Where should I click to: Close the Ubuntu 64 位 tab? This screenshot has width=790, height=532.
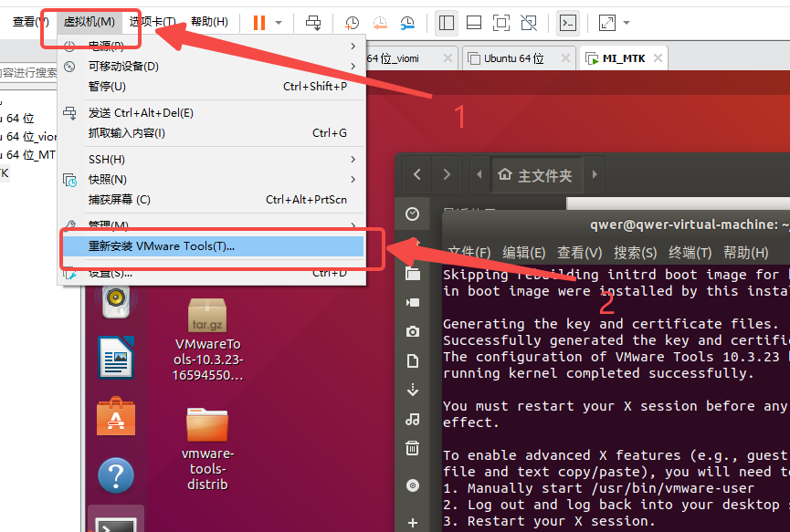565,58
